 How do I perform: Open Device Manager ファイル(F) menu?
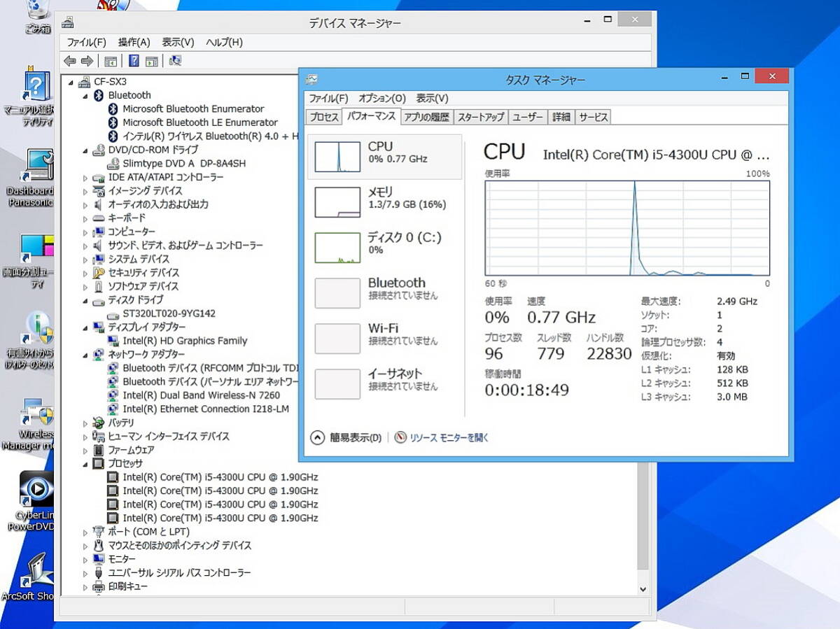point(87,42)
